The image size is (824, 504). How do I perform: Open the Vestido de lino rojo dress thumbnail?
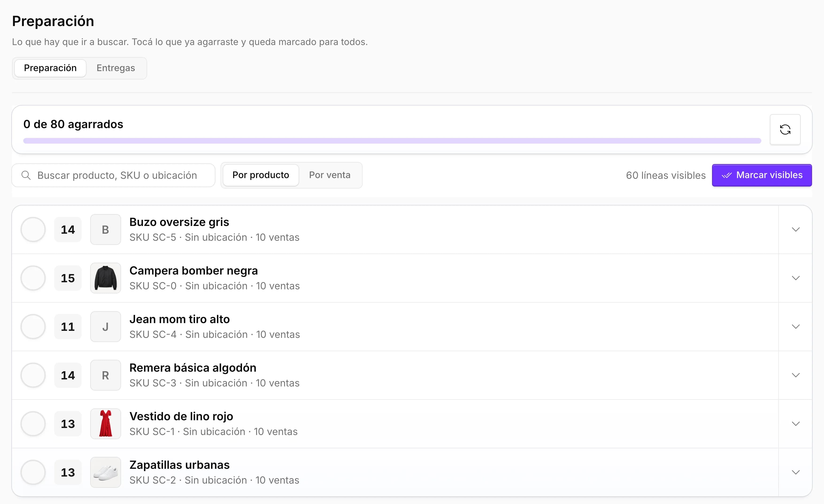(105, 424)
